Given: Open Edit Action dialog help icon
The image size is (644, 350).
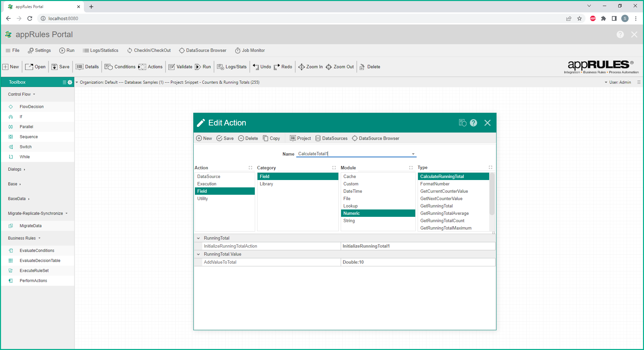Looking at the screenshot, I should tap(473, 123).
